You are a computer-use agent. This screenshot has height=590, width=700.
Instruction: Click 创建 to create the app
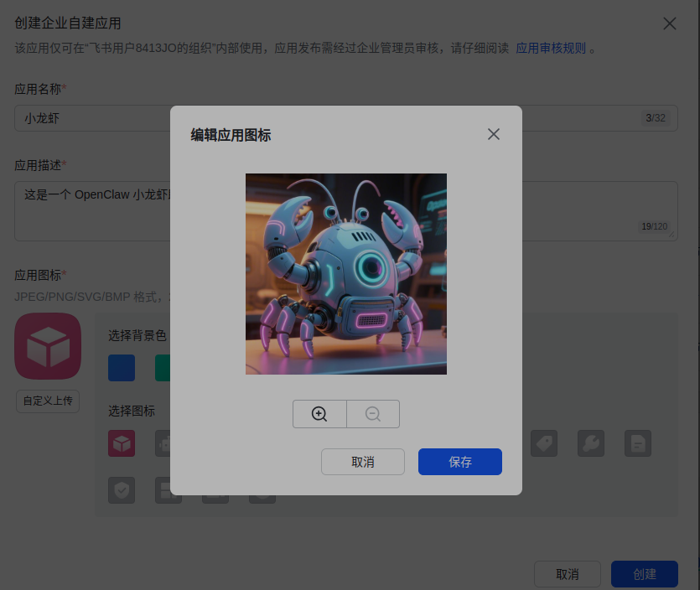(644, 574)
